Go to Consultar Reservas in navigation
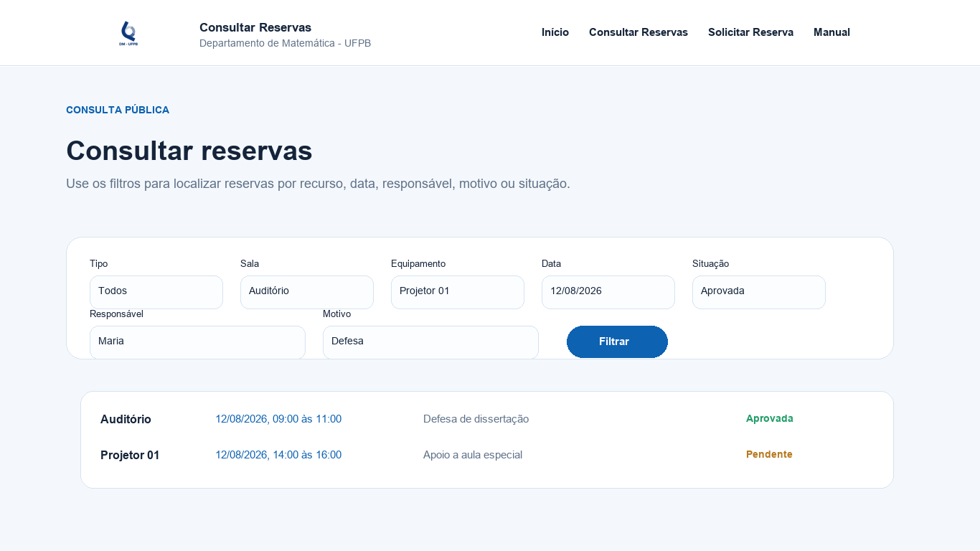Viewport: 980px width, 551px height. (639, 32)
